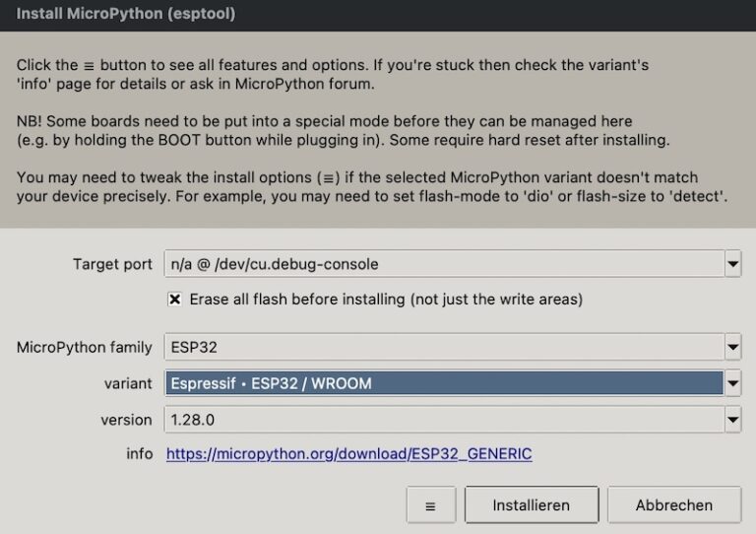
Task: Click the 'MicroPython family' label
Action: [x=85, y=348]
